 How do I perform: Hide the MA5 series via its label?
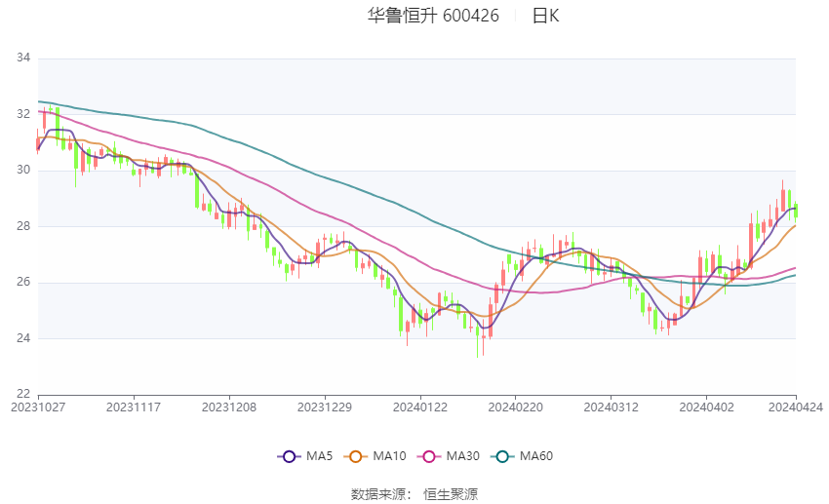click(319, 456)
